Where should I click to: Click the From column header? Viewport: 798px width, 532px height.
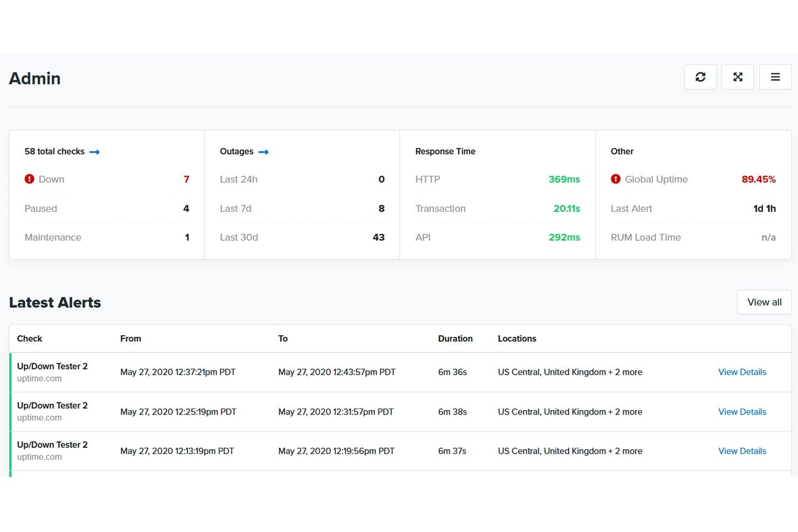coord(130,338)
